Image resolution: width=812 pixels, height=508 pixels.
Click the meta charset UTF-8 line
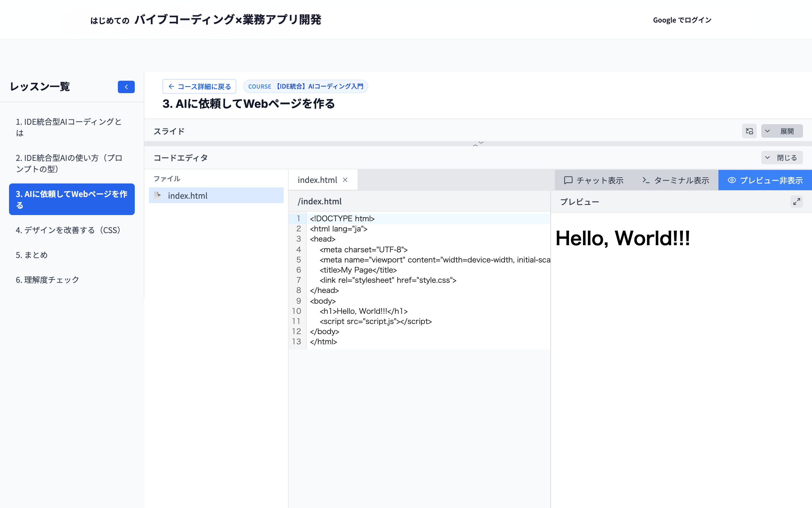[364, 250]
